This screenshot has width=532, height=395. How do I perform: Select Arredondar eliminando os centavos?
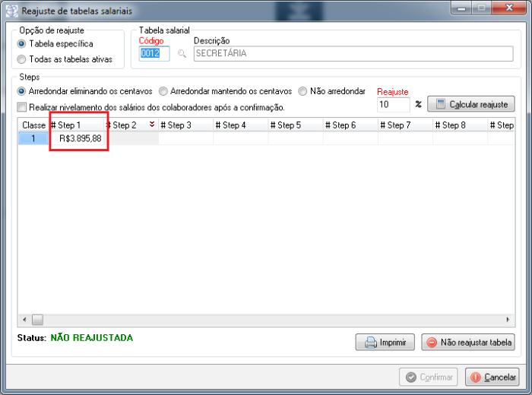(22, 90)
